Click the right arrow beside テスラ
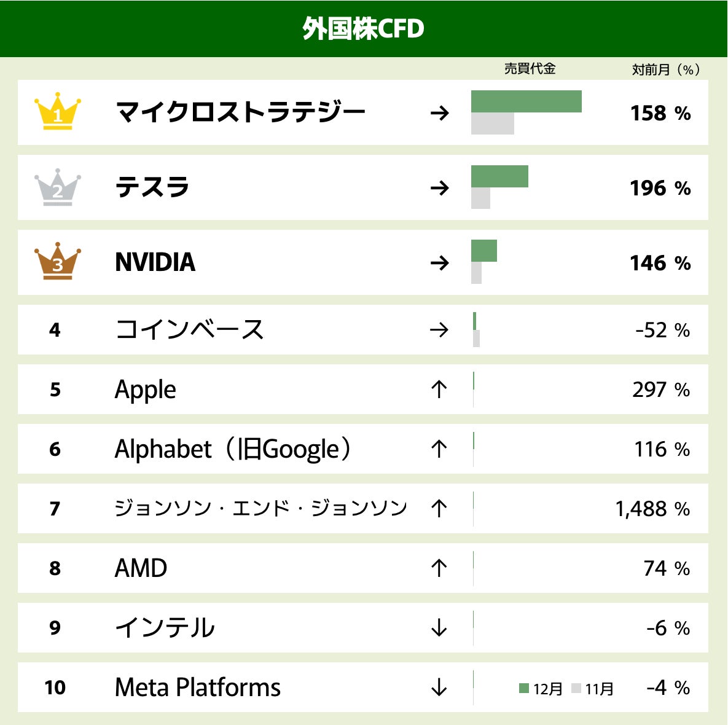 [x=439, y=188]
